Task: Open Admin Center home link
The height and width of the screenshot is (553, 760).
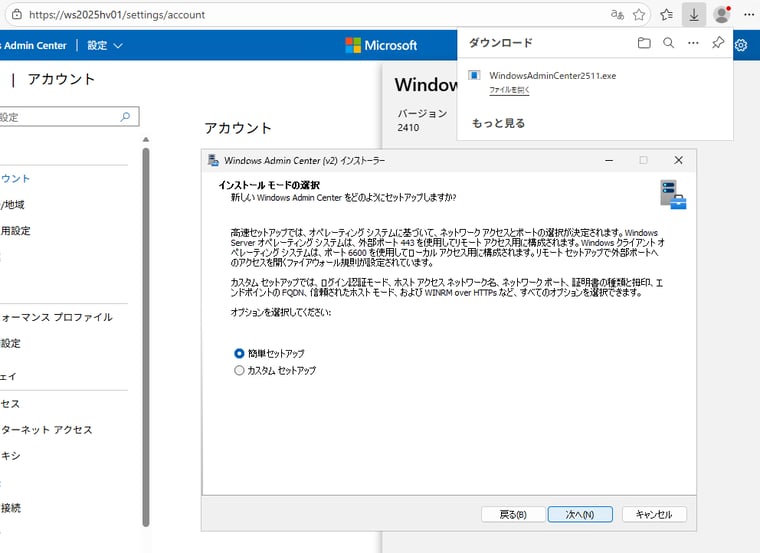Action: tap(33, 46)
